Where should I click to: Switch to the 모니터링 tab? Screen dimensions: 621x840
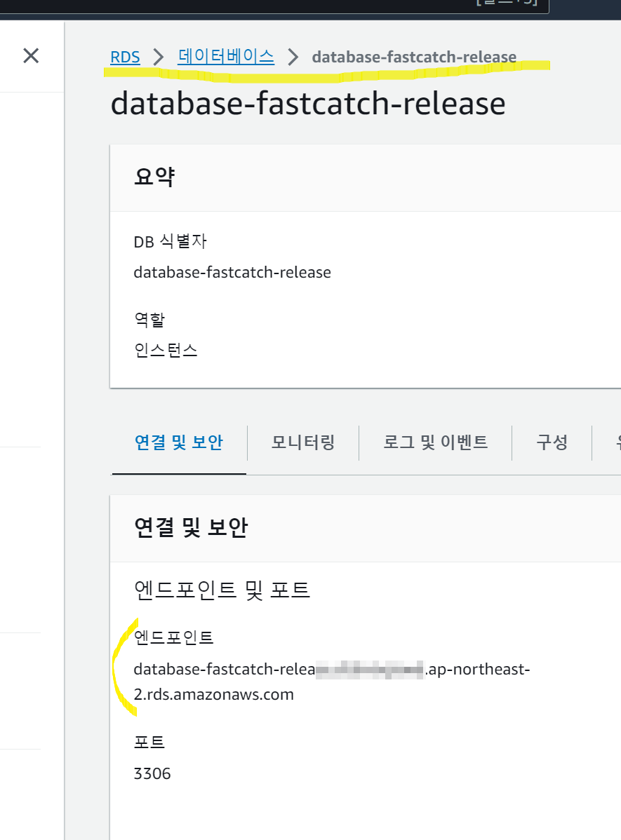click(x=303, y=442)
